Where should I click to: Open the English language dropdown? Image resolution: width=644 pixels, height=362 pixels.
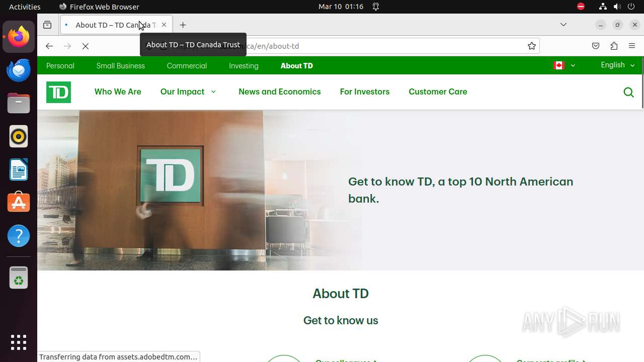(x=618, y=65)
